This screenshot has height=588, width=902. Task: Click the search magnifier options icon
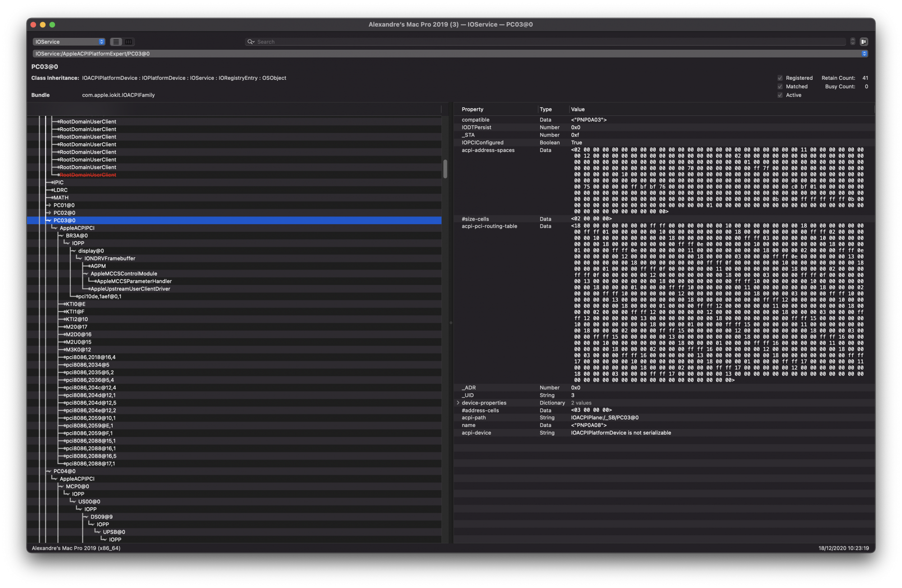tap(251, 42)
